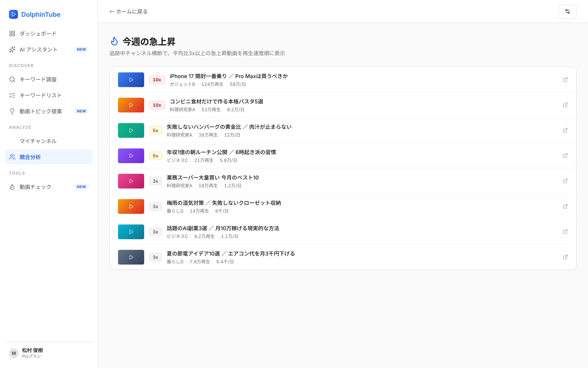Click NEW badge beside 動画チェック
588x368 pixels.
pyautogui.click(x=81, y=187)
